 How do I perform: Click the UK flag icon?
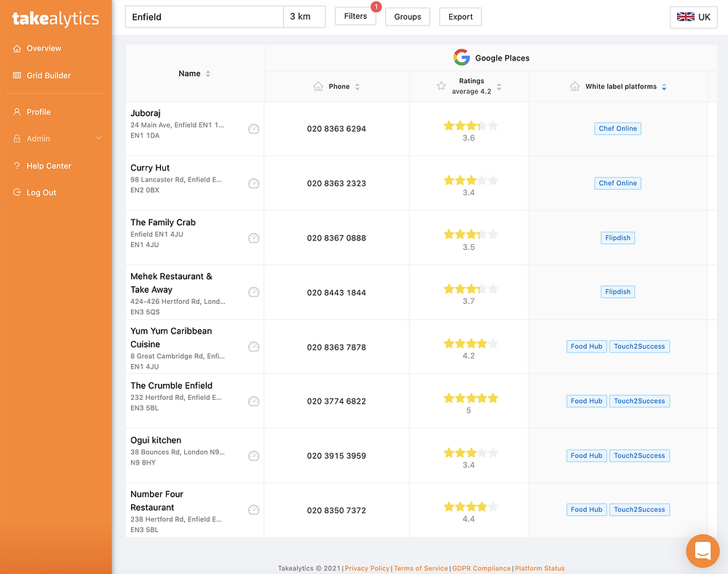685,17
